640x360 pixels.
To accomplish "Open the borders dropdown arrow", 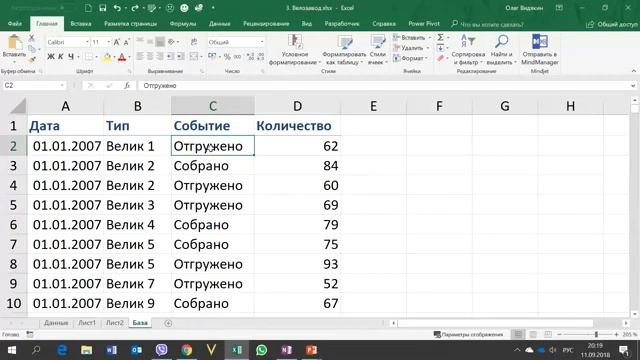I will 96,57.
